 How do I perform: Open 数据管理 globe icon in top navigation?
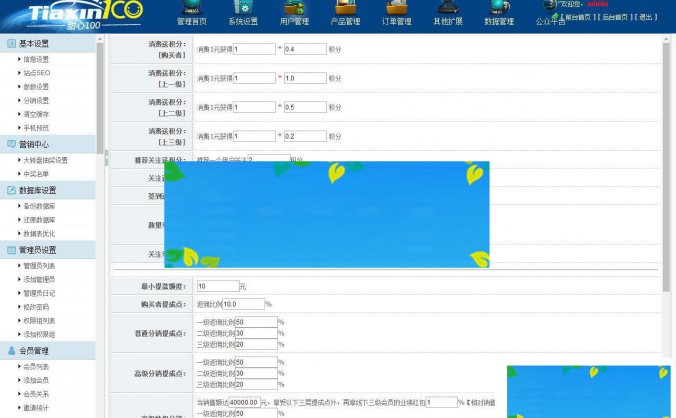pyautogui.click(x=499, y=7)
